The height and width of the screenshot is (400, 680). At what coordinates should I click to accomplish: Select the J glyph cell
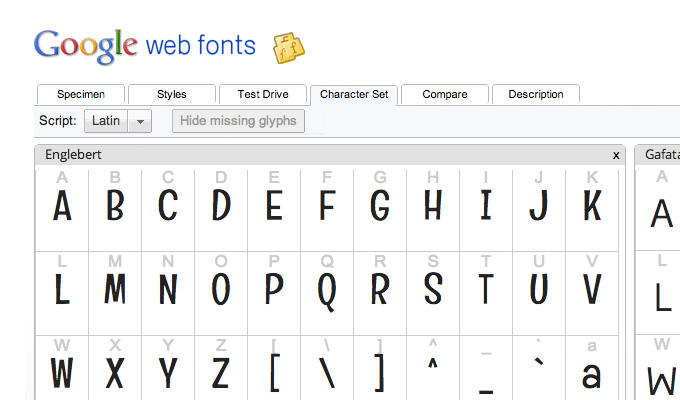(539, 210)
